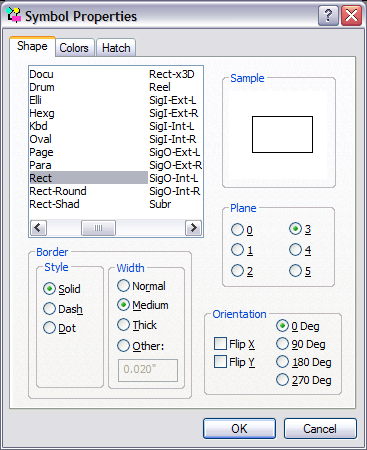Choose the Elli shape
367x450 pixels.
tap(36, 100)
